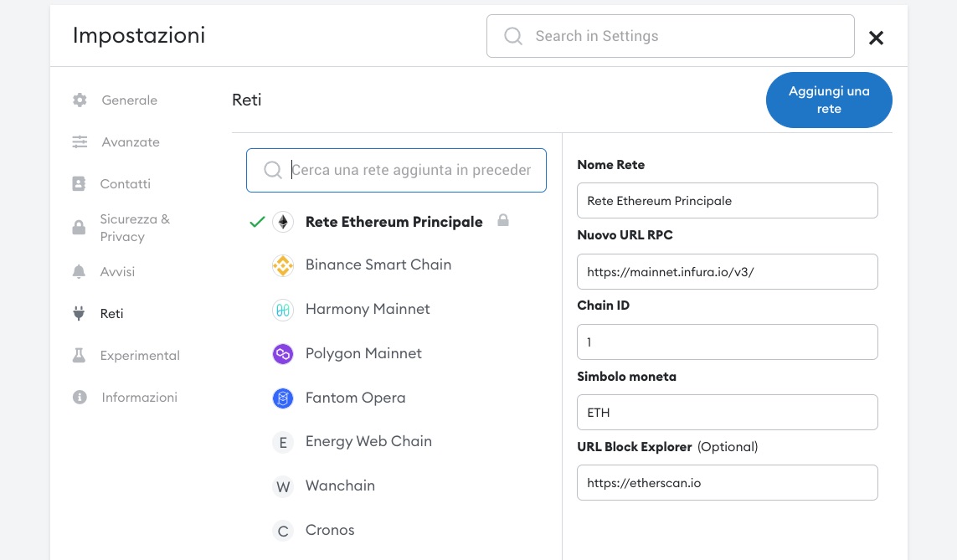Click the contact book icon beside Contatti
The height and width of the screenshot is (560, 957).
click(79, 183)
